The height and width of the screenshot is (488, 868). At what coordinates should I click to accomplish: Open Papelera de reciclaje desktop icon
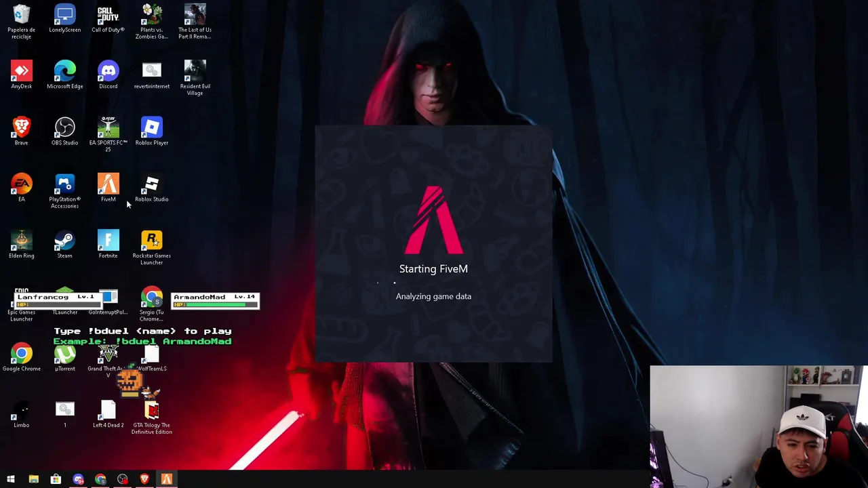click(x=21, y=21)
